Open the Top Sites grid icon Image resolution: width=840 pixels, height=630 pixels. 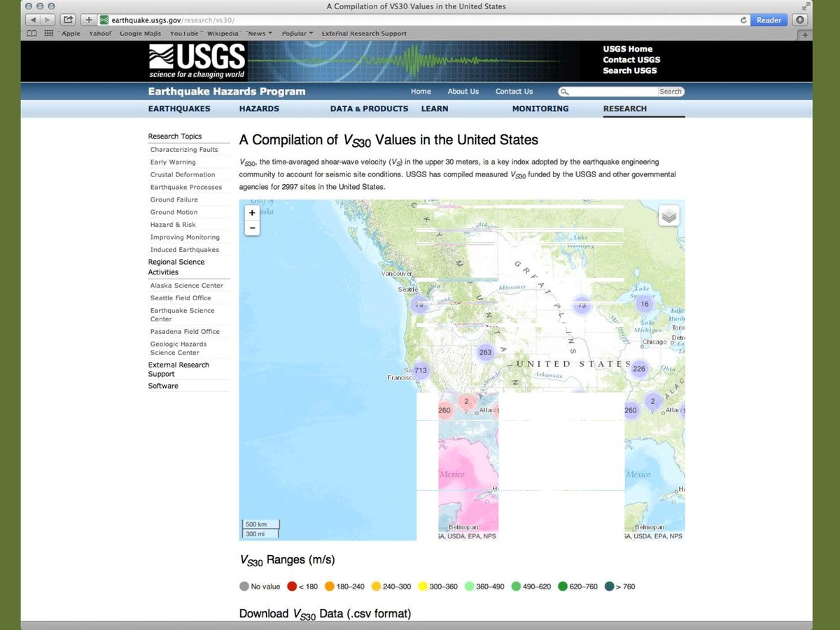[48, 34]
